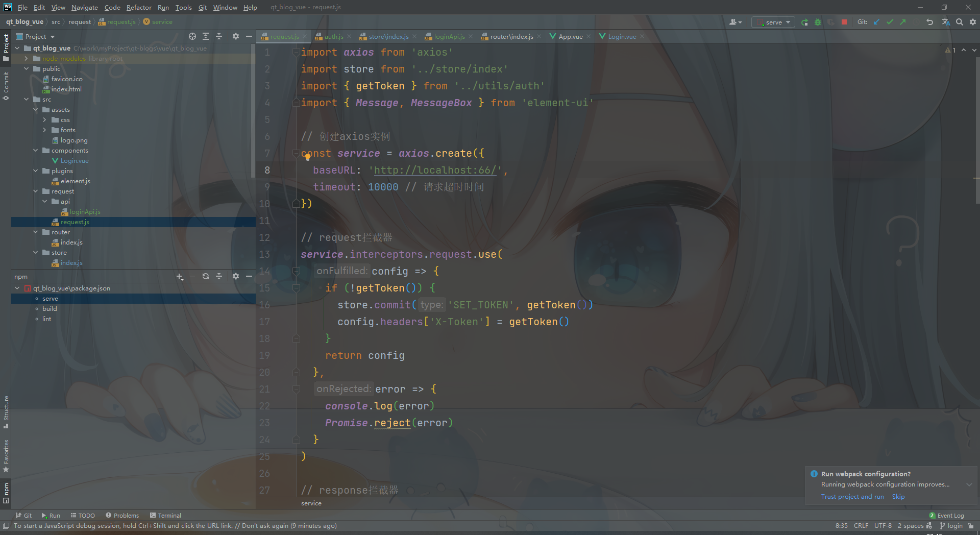980x535 pixels.
Task: Click Skip in webpack notification
Action: click(x=898, y=497)
